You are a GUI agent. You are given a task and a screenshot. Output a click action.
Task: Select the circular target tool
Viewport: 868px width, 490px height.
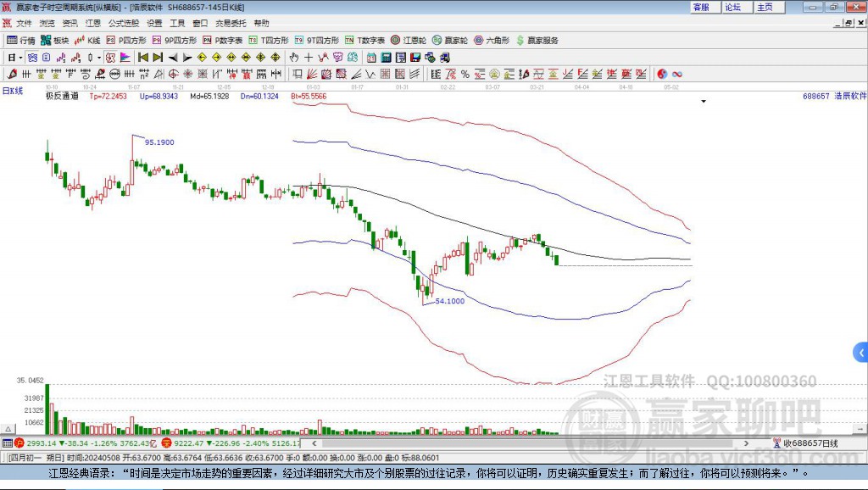[x=173, y=75]
